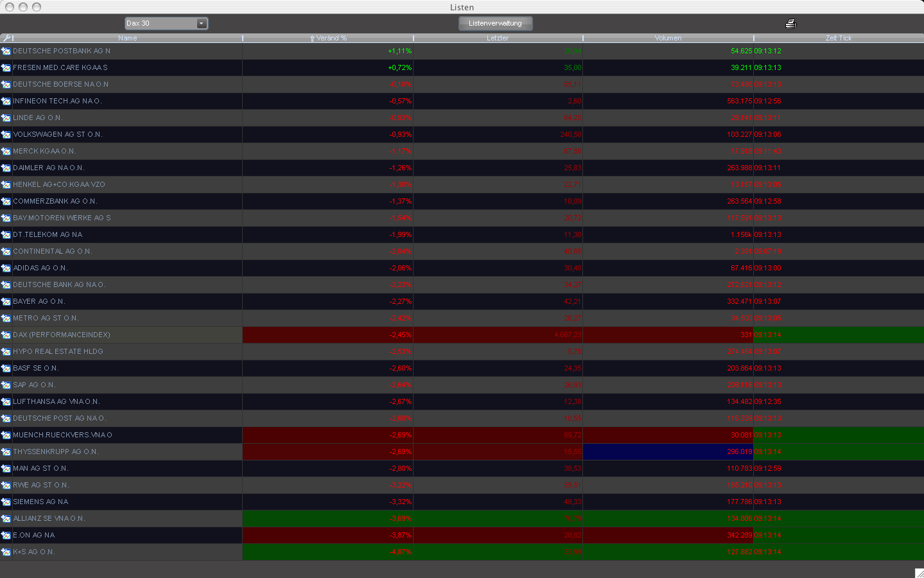Select the SAP AG O.N. row icon
Viewport: 924px width, 578px height.
(x=6, y=385)
